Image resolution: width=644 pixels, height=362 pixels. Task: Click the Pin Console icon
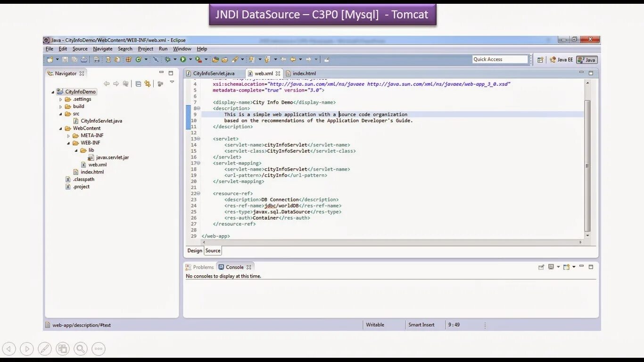[x=541, y=267]
